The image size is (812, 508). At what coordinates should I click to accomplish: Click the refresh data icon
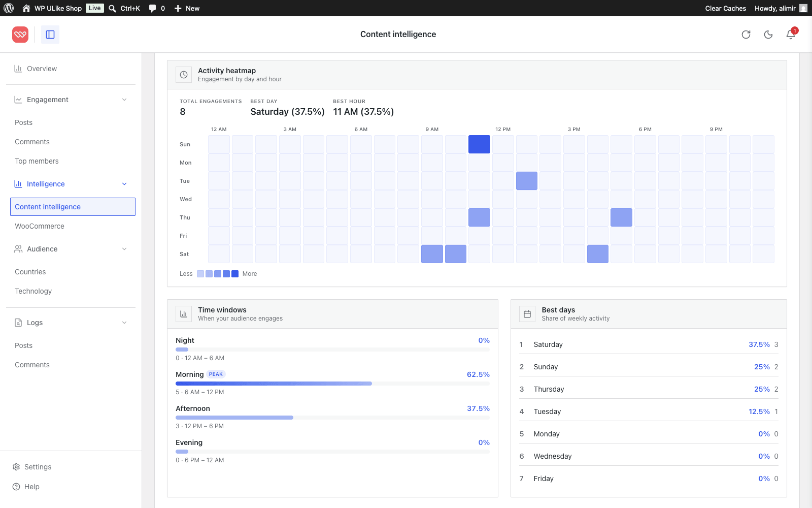(x=746, y=35)
